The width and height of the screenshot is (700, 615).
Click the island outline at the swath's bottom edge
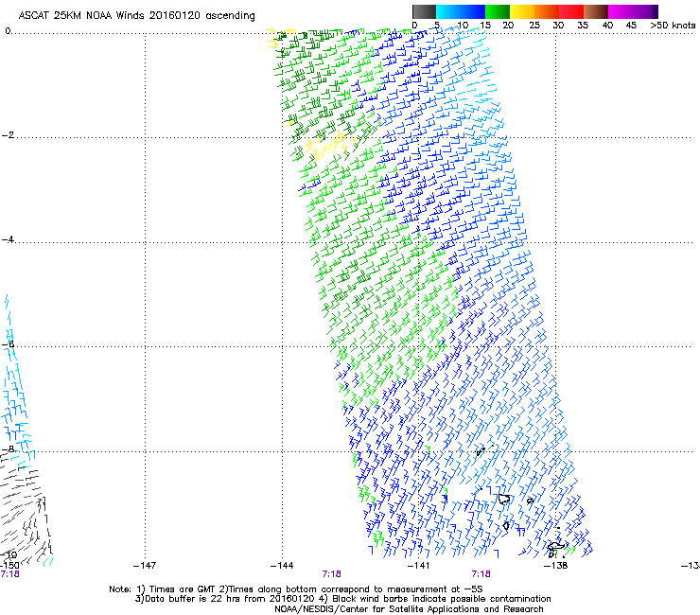point(556,546)
